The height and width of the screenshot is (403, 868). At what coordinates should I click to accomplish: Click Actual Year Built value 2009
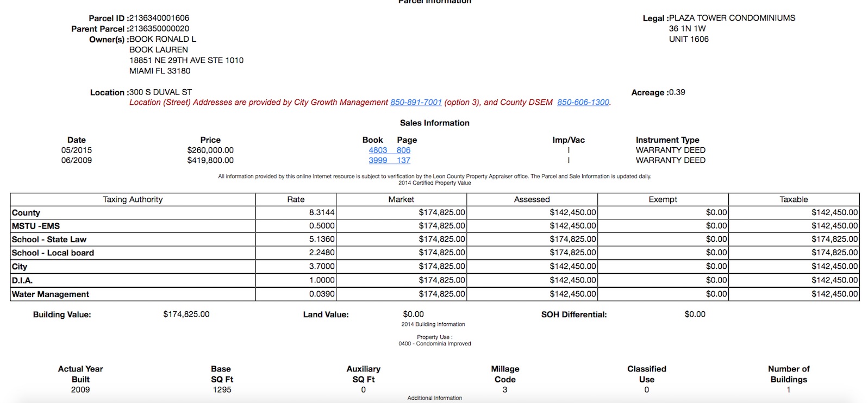click(x=80, y=389)
